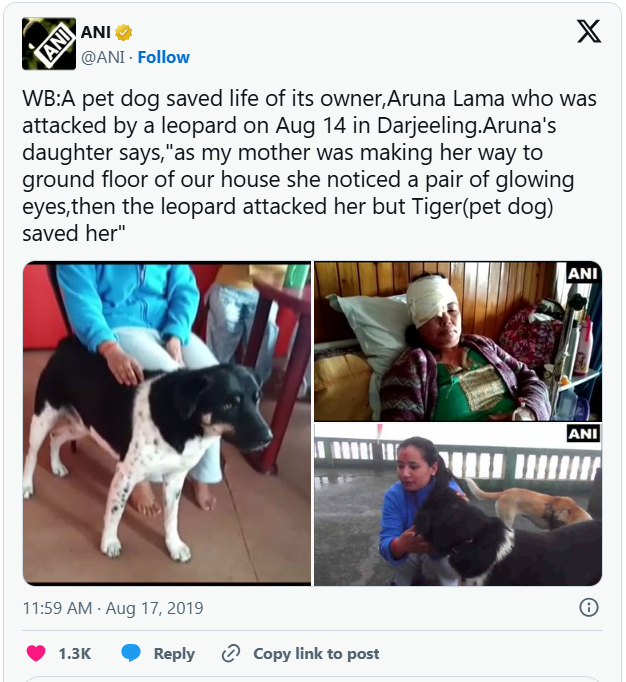
Task: Click ANI watermark on bottom-right photo
Action: pos(583,434)
